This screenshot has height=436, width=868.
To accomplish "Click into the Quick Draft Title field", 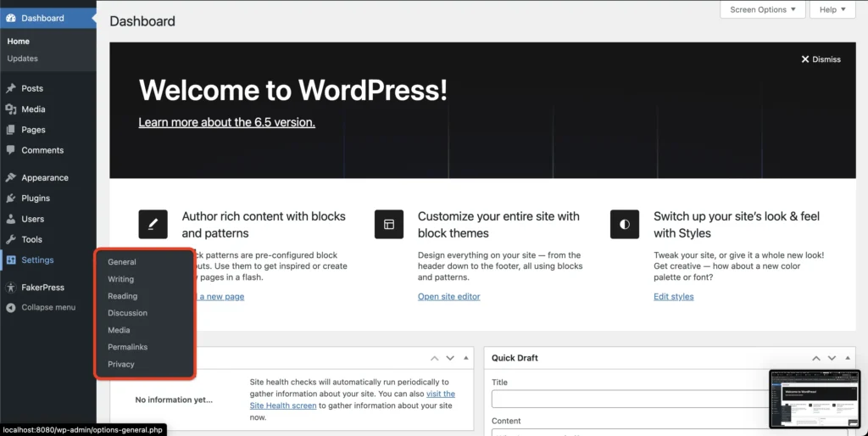I will [x=627, y=399].
